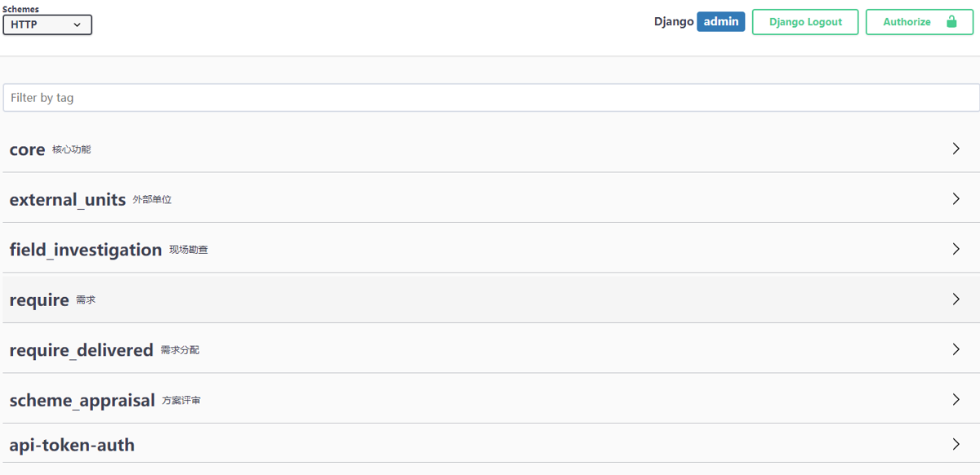The image size is (980, 475).
Task: Expand require_delivered with its arrow icon
Action: point(956,349)
